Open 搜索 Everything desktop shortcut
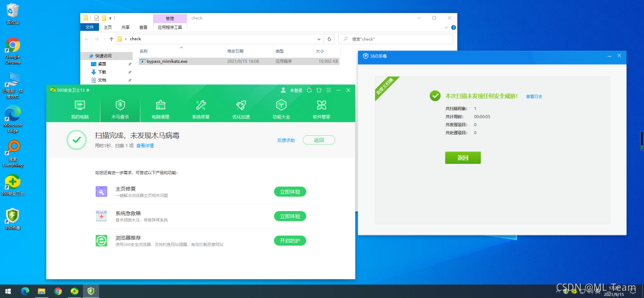The height and width of the screenshot is (298, 644). click(x=13, y=154)
